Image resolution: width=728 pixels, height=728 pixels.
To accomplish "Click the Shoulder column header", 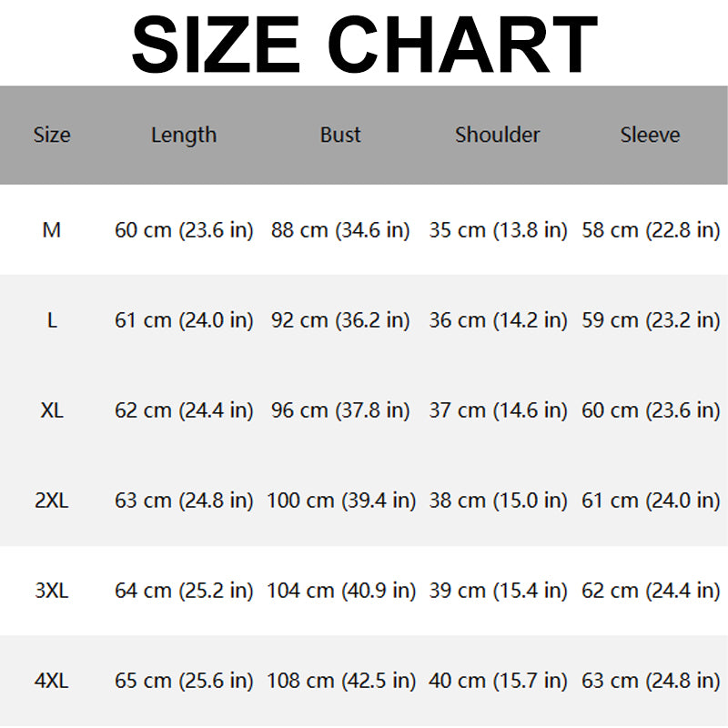I will [498, 136].
